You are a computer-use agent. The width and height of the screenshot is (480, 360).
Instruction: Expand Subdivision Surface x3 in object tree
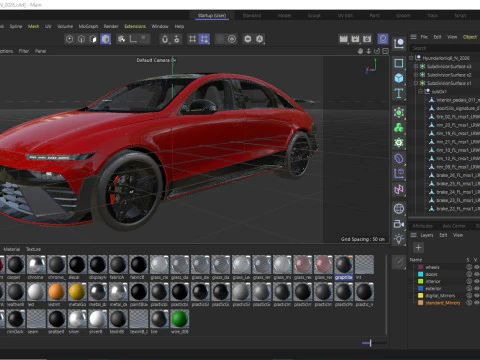[416, 66]
